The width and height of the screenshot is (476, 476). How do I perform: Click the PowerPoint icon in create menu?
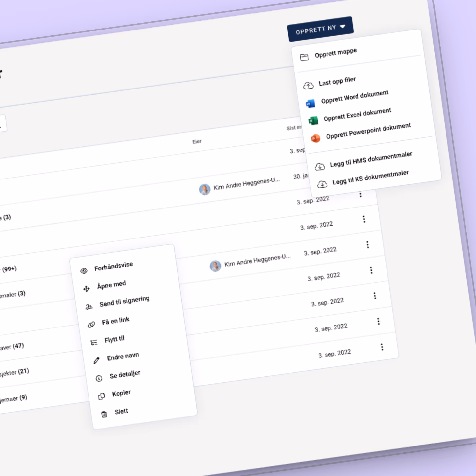315,138
